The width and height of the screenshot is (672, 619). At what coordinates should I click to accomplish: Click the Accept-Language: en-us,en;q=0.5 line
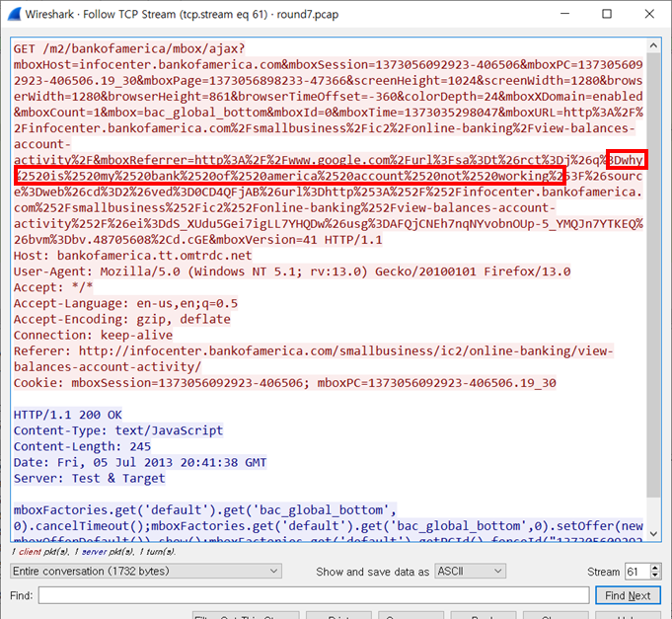coord(125,303)
